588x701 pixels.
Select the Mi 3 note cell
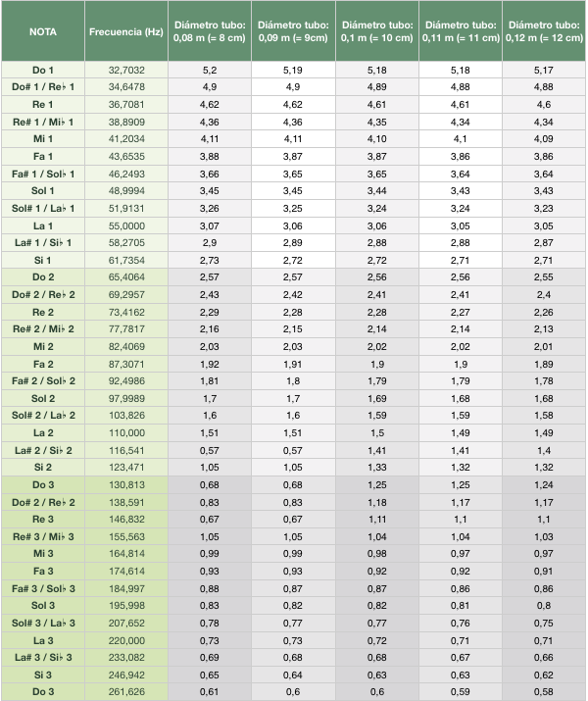pos(43,554)
